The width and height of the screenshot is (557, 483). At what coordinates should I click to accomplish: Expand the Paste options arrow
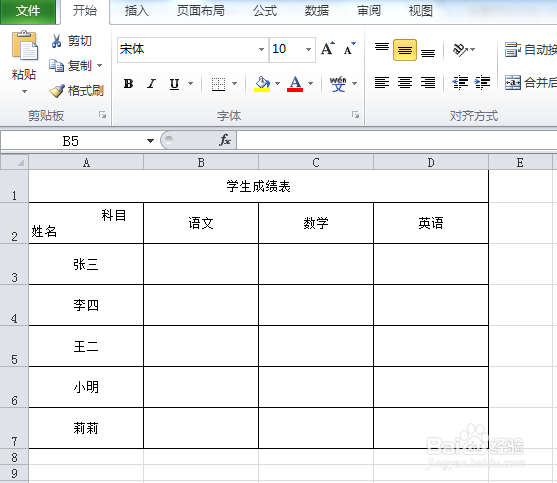click(24, 92)
